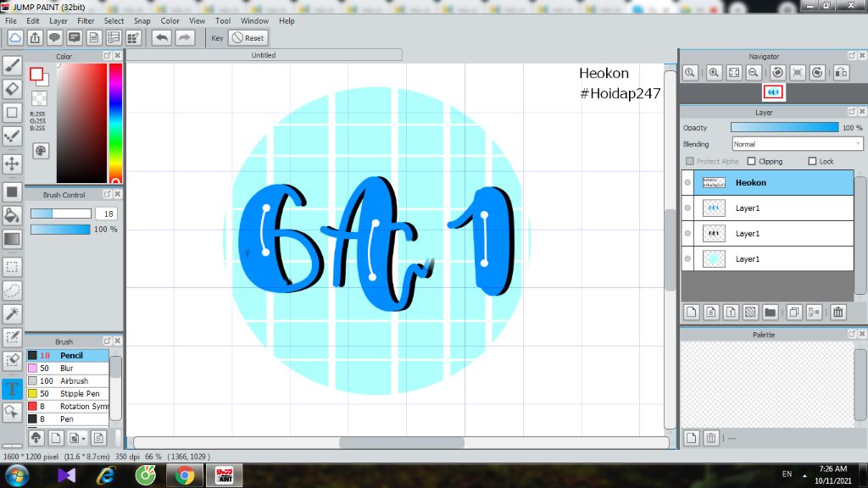
Task: Toggle the Clipping checkbox
Action: pos(751,161)
